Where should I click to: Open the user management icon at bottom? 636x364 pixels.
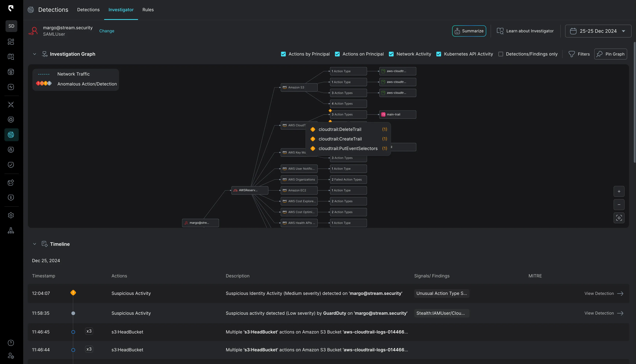coord(11,356)
